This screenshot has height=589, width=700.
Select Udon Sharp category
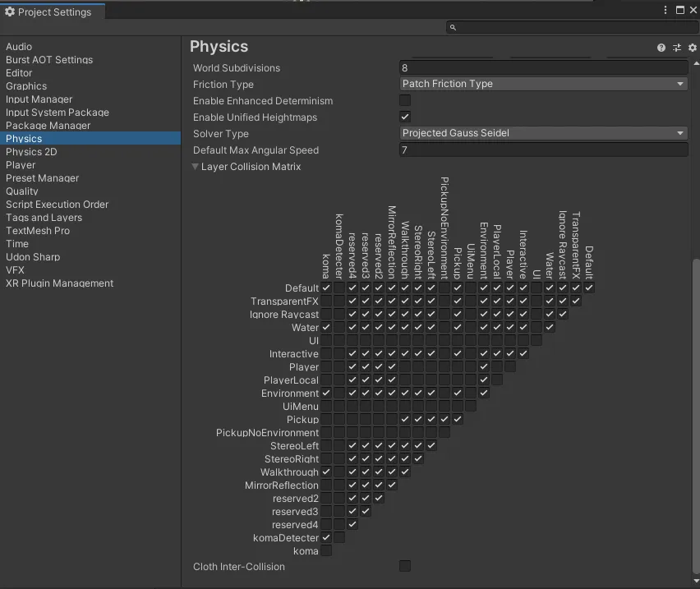tap(90, 257)
